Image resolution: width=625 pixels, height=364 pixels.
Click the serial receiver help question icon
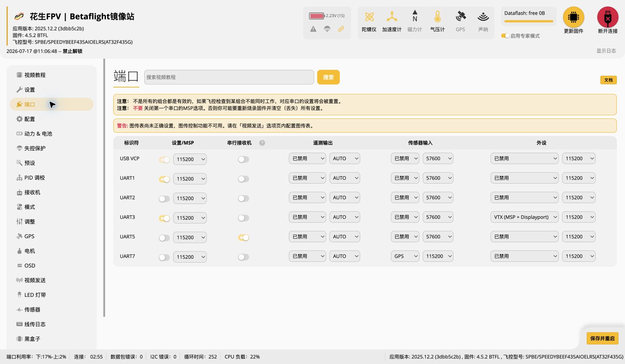[x=262, y=143]
